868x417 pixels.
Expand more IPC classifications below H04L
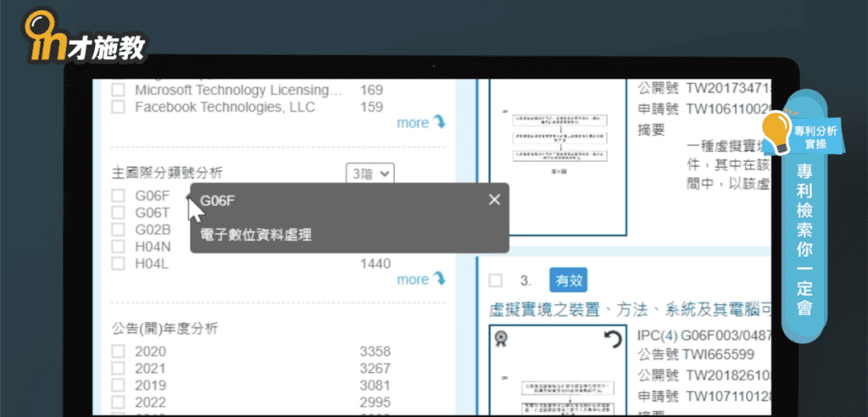click(420, 280)
